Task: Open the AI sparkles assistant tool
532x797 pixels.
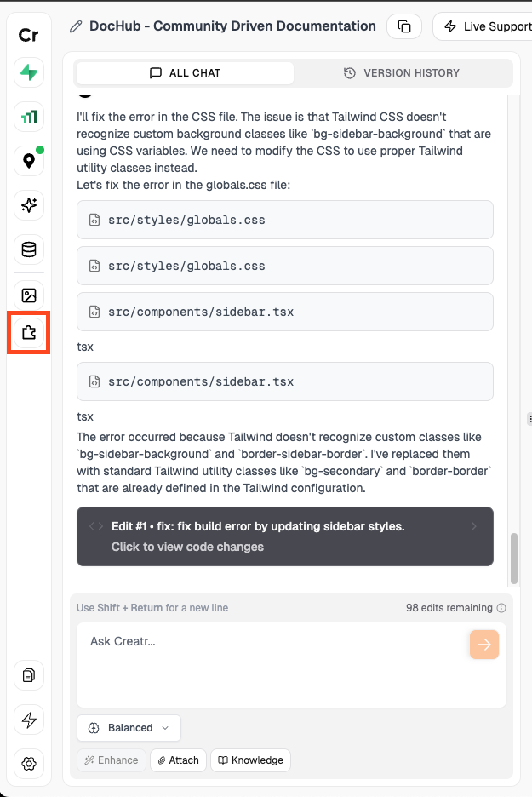Action: point(28,205)
